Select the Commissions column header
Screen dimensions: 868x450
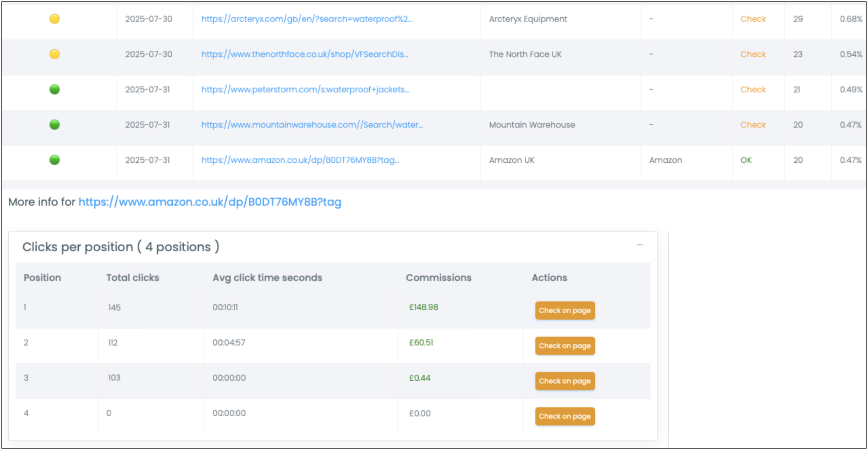click(x=439, y=278)
